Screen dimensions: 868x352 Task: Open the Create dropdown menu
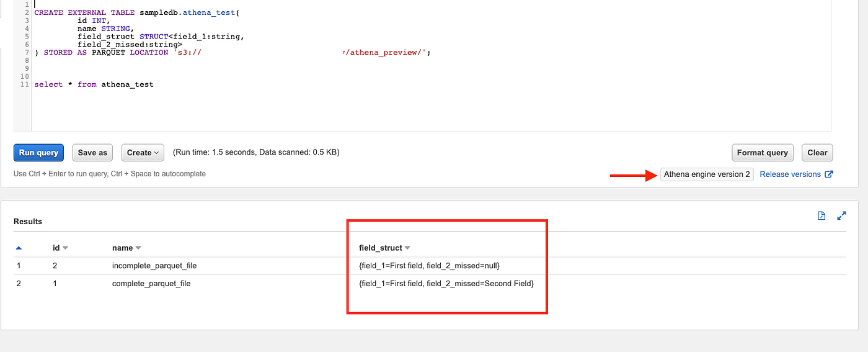point(143,152)
